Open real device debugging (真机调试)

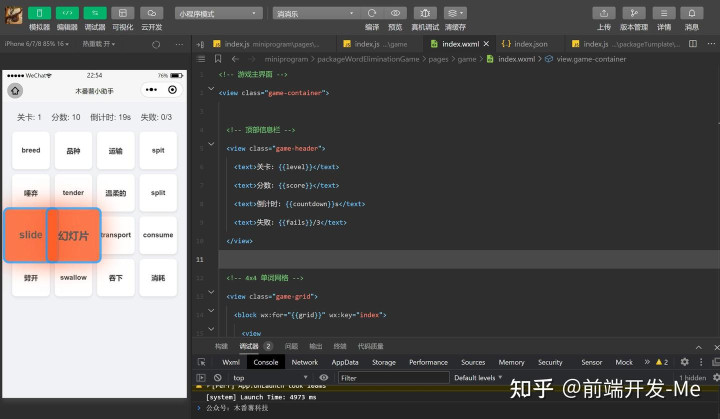click(425, 13)
